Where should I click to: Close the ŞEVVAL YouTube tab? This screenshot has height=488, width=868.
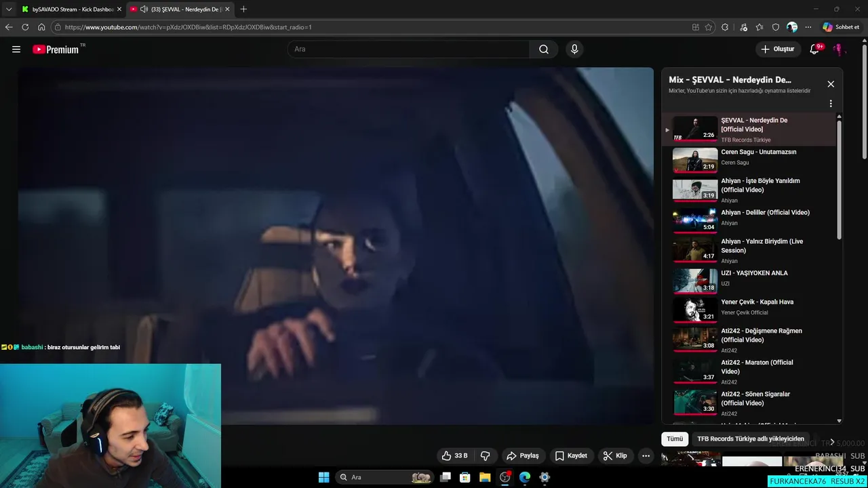pos(227,9)
